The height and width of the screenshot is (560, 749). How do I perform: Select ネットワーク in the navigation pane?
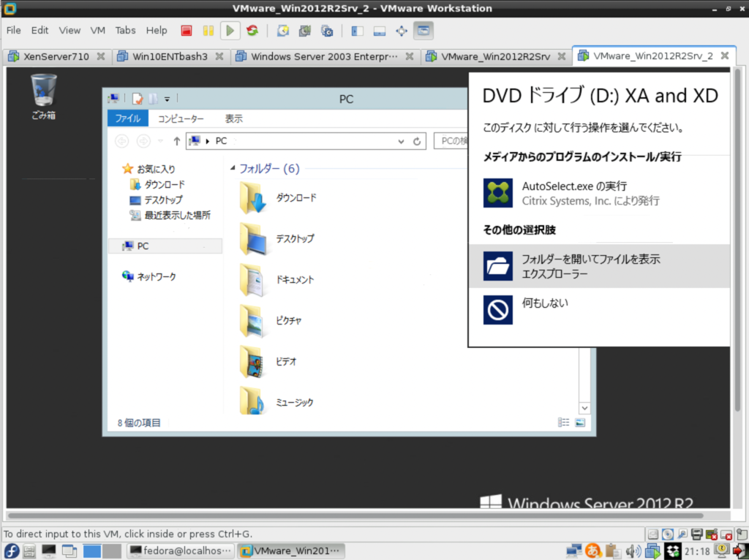click(149, 276)
